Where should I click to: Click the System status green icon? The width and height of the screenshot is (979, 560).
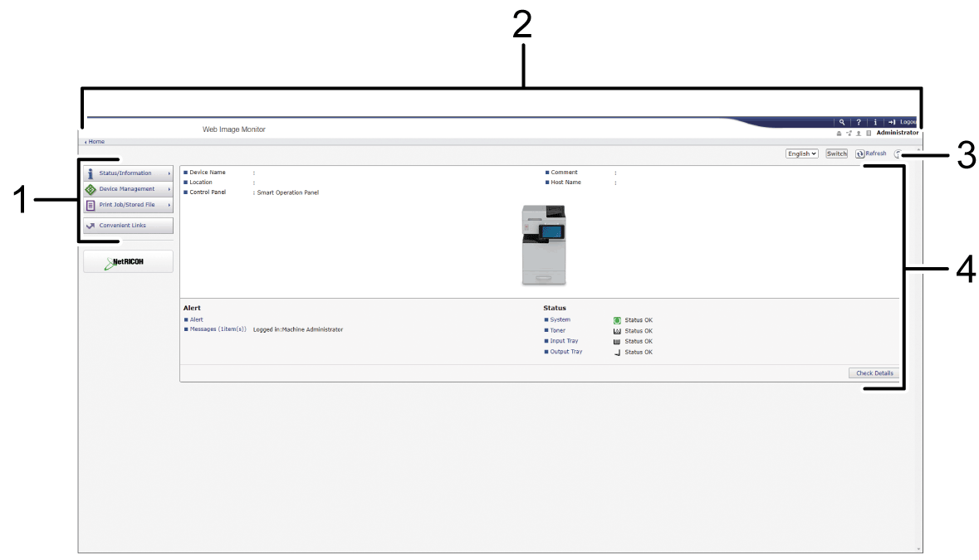pos(617,320)
